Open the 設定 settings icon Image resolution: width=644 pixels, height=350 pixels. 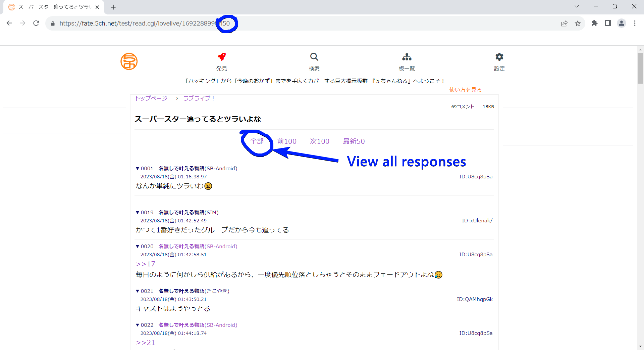499,57
